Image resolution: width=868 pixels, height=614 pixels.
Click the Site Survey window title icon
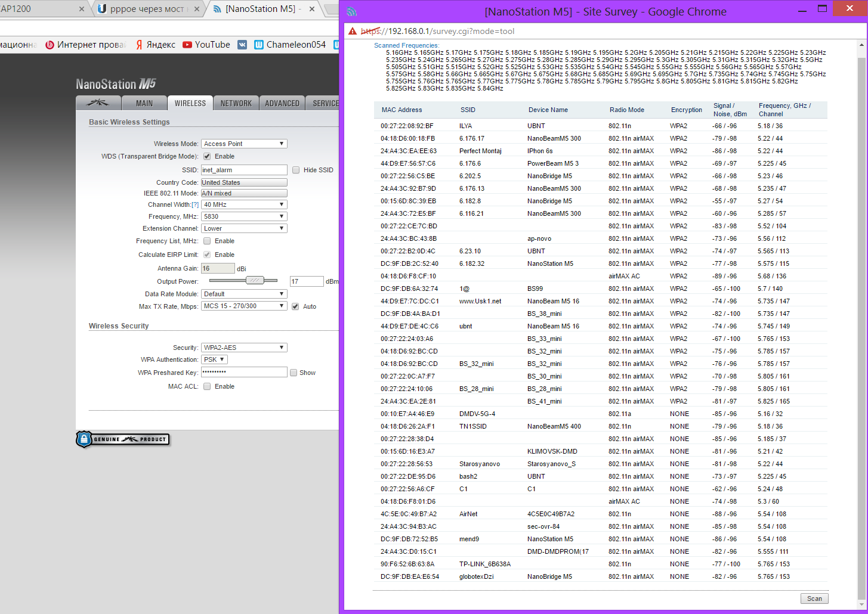(352, 11)
